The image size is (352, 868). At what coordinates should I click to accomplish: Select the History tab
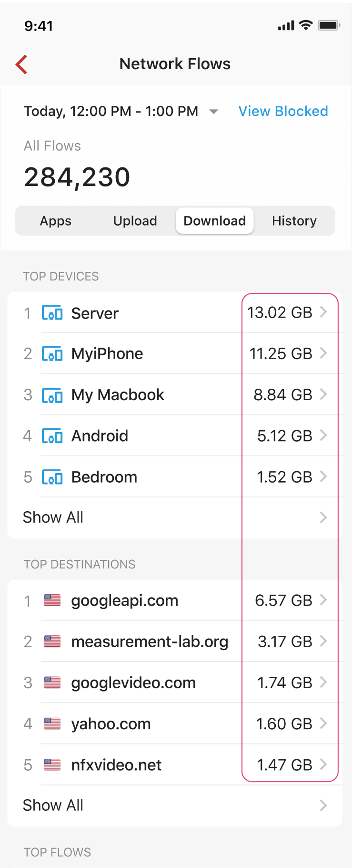(x=294, y=221)
